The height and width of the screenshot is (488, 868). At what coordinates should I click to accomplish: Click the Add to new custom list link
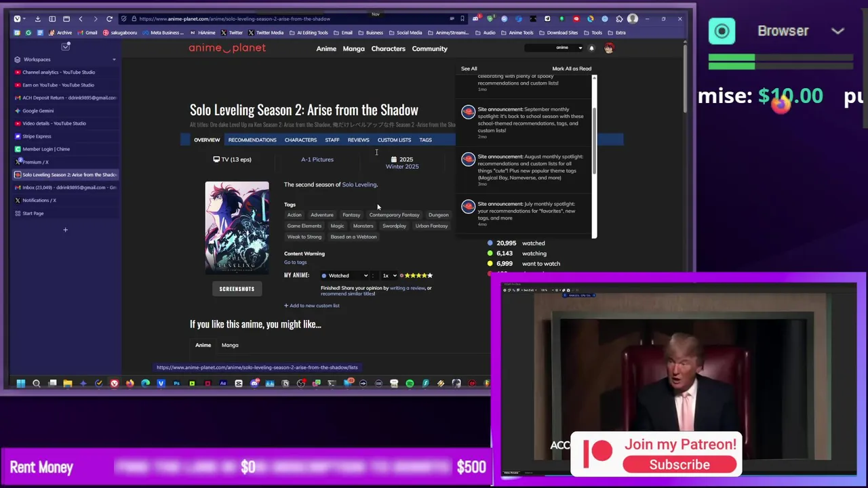click(x=312, y=306)
